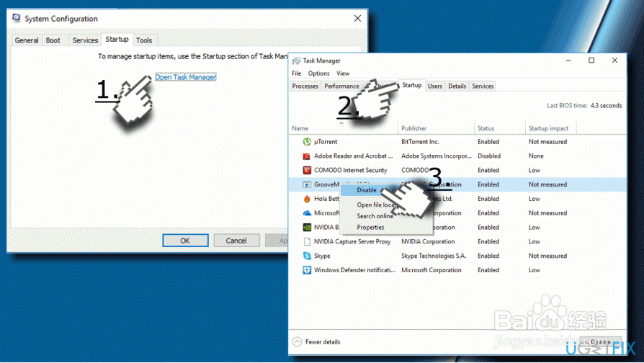The width and height of the screenshot is (644, 363).
Task: Click the Open Task Manager link
Action: tap(186, 77)
